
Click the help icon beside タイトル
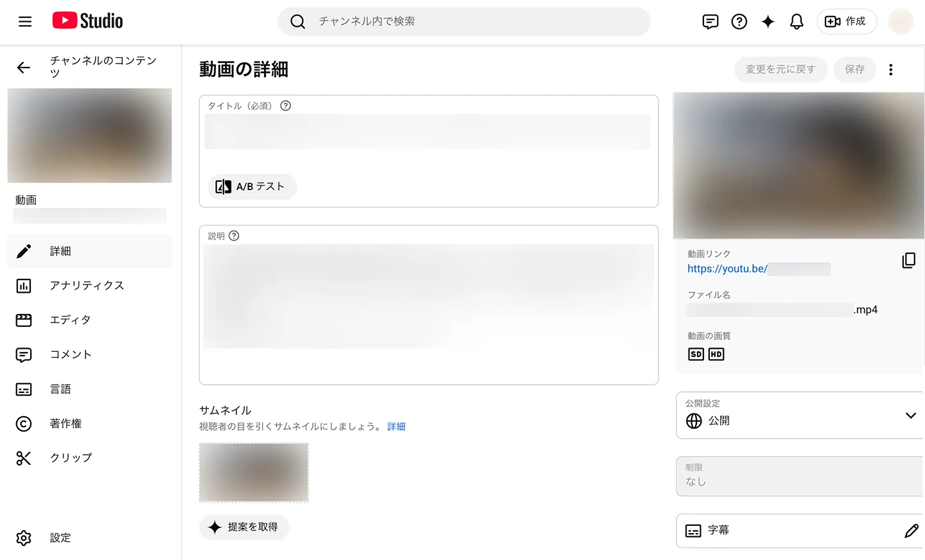point(286,106)
